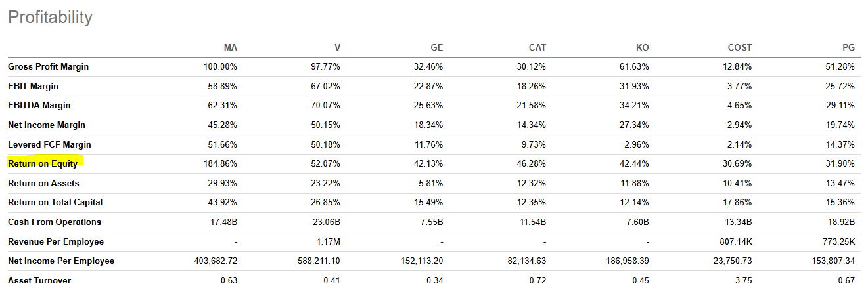Click the CAT ticker header

537,47
